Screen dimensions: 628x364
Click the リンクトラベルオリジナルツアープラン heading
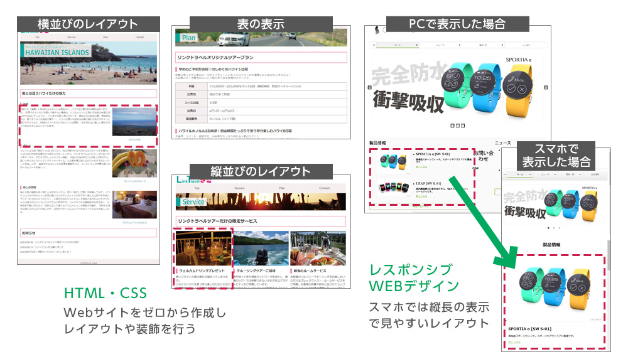click(261, 58)
